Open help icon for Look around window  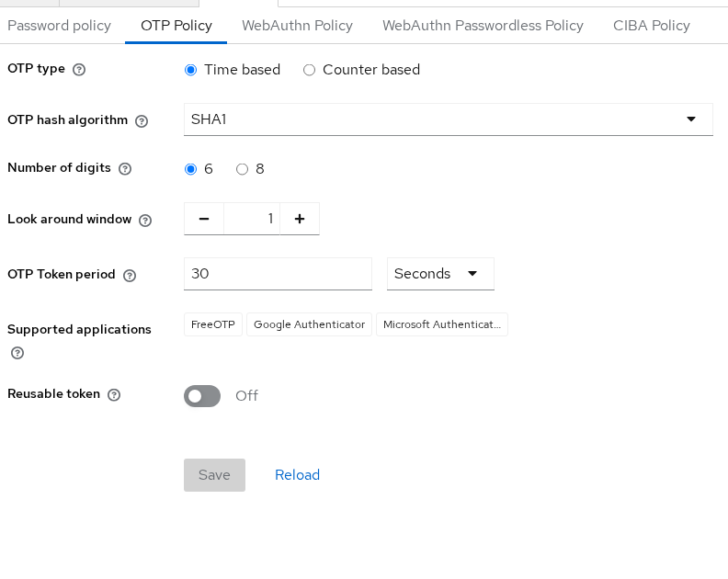145,221
